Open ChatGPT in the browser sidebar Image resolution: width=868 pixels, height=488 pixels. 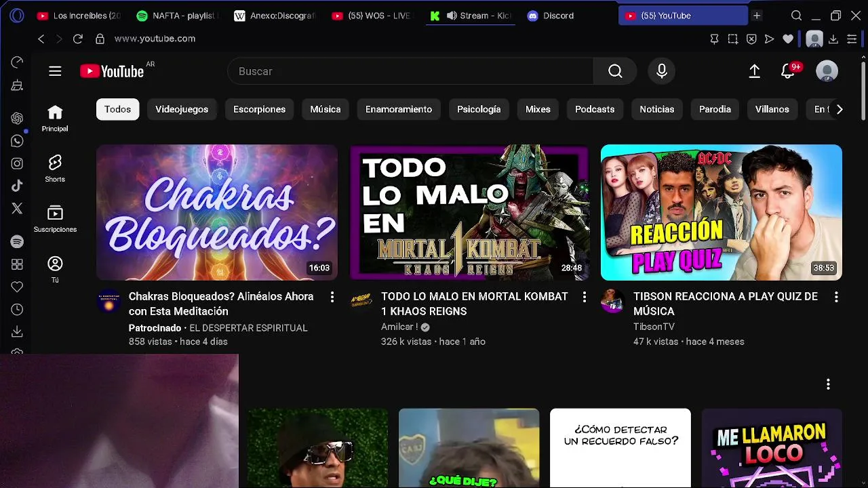pyautogui.click(x=17, y=118)
